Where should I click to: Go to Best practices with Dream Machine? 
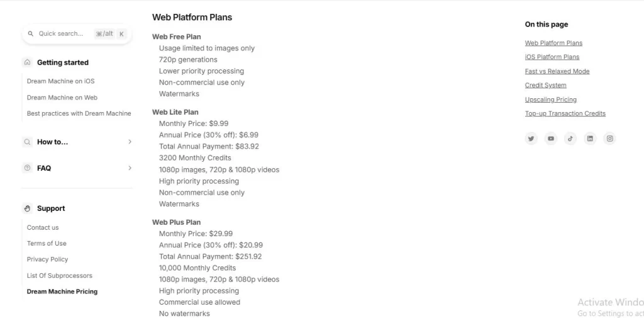79,113
